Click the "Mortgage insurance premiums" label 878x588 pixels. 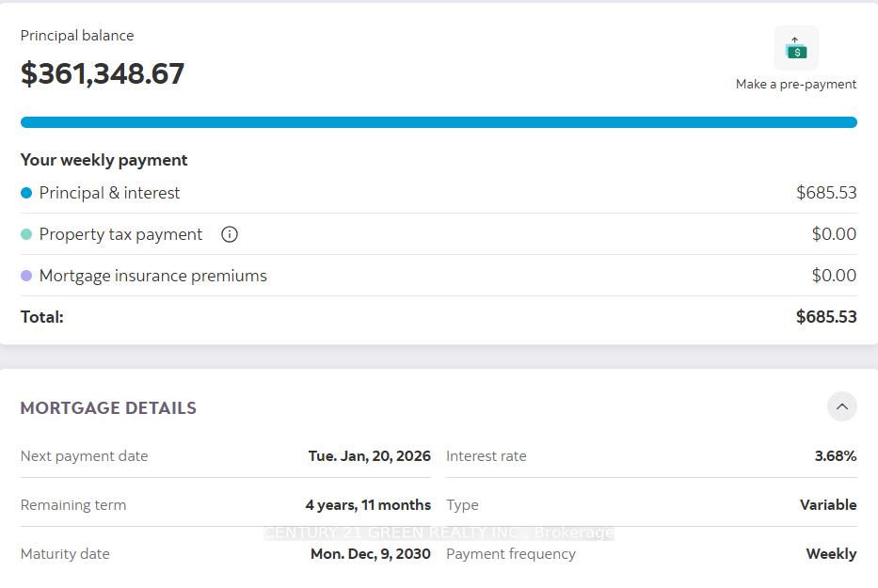152,276
